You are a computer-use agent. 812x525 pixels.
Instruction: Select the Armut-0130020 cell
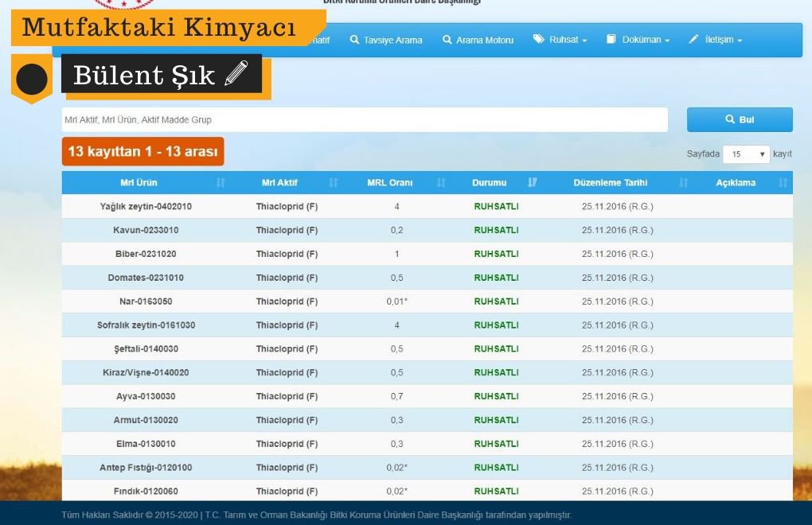tap(146, 420)
